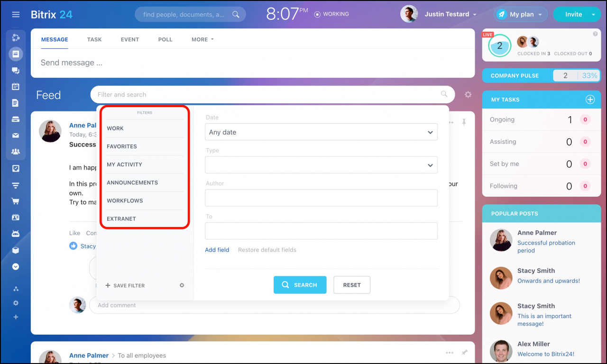Viewport: 607px width, 364px height.
Task: Open Justin Testard user menu
Action: point(450,14)
